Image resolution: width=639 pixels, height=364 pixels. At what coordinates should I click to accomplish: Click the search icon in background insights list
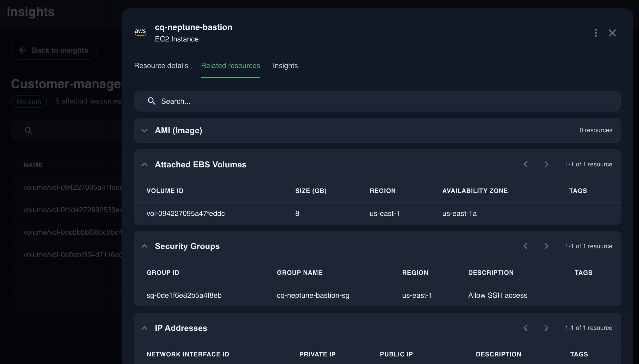point(28,131)
